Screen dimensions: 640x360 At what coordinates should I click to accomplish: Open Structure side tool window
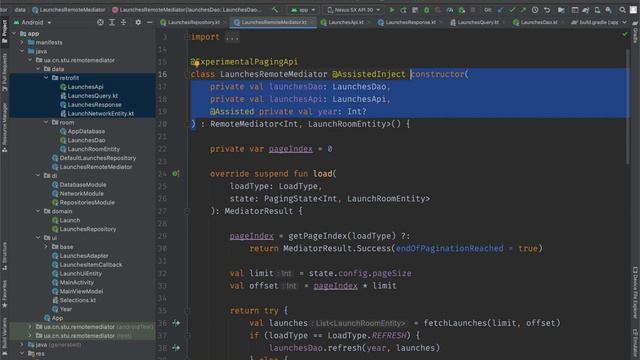click(4, 256)
